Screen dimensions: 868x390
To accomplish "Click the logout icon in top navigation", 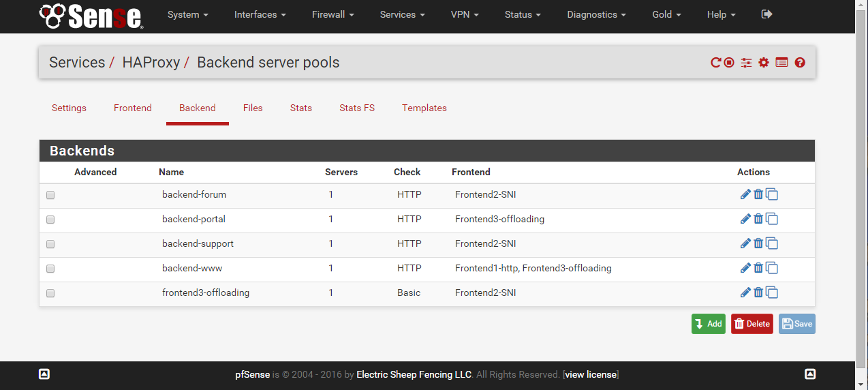I will pos(766,14).
